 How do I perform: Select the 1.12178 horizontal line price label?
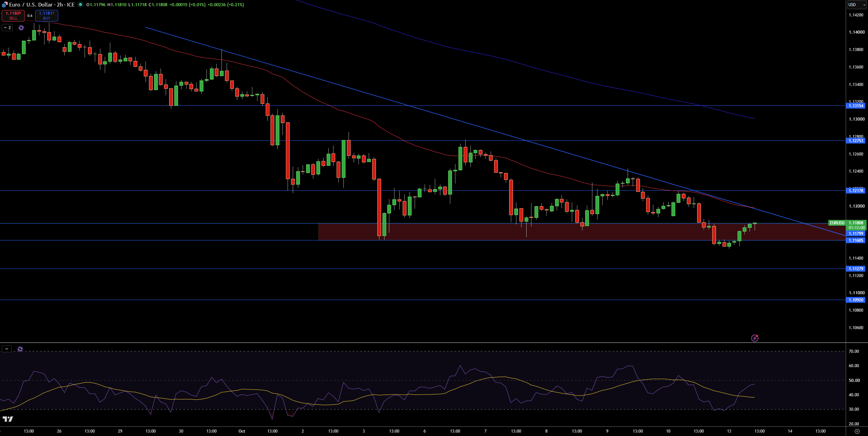coord(856,190)
